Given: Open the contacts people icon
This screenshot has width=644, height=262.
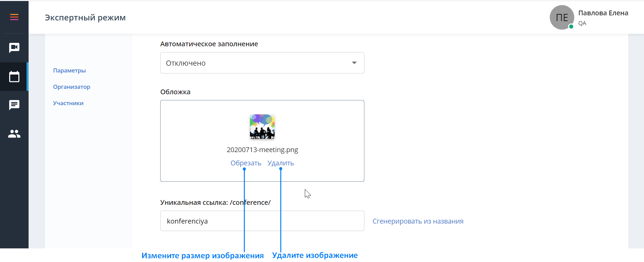Looking at the screenshot, I should tap(14, 134).
